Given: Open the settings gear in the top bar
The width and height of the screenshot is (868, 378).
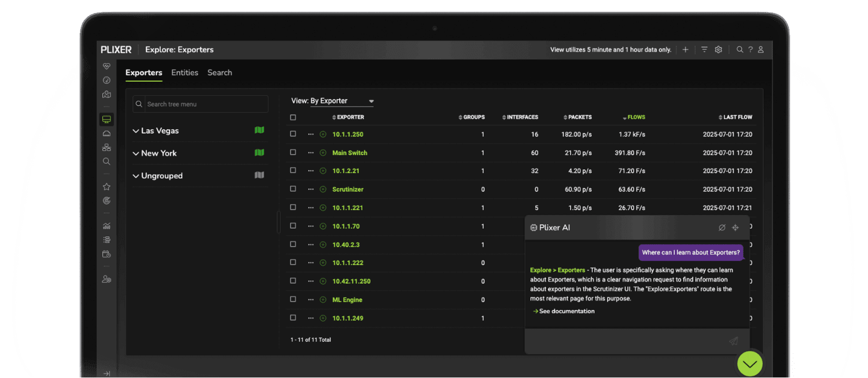Looking at the screenshot, I should (718, 50).
